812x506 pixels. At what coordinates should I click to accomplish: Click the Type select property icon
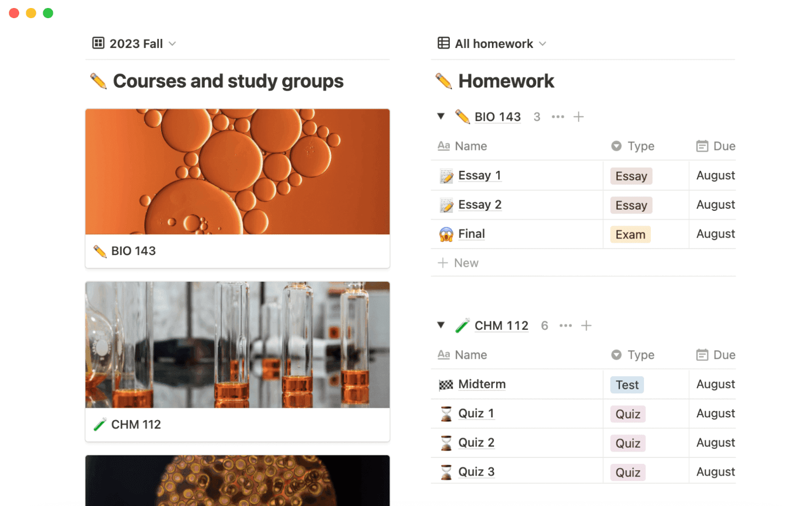point(616,146)
